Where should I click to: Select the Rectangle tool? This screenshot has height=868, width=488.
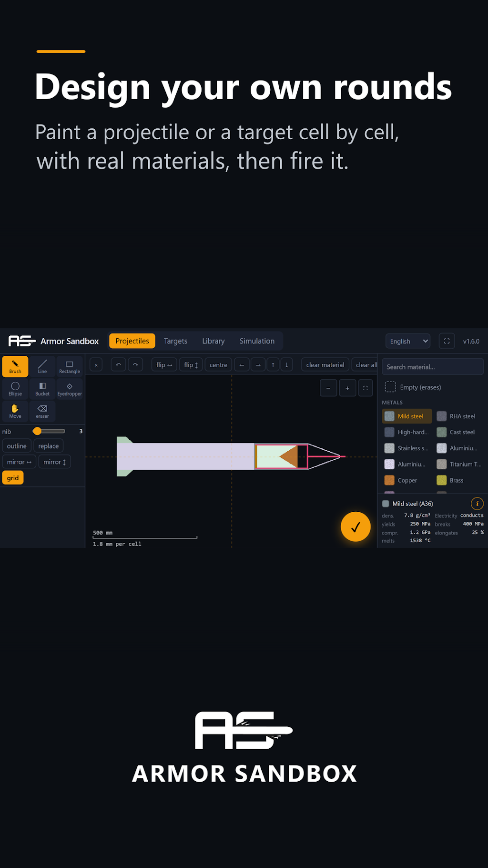70,366
